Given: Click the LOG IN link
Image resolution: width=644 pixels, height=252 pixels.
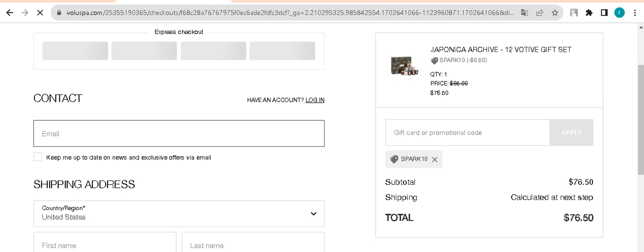Looking at the screenshot, I should [x=315, y=100].
